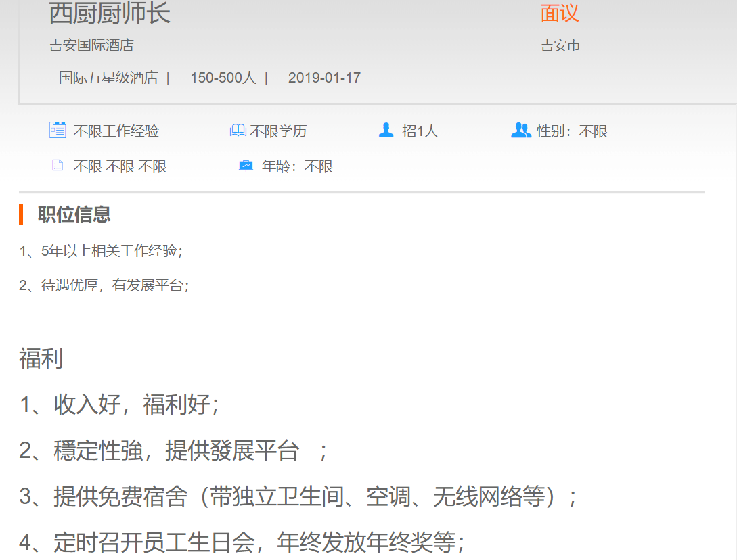Click the single person recruit count icon
This screenshot has width=737, height=560.
coord(386,130)
